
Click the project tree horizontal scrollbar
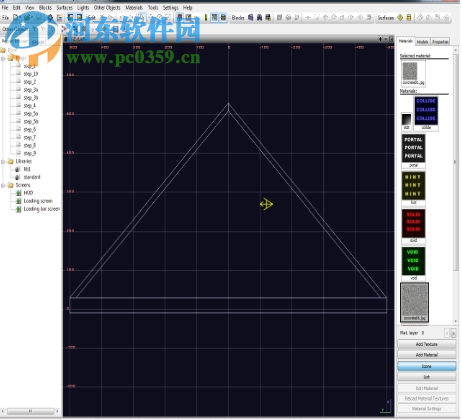pyautogui.click(x=30, y=411)
